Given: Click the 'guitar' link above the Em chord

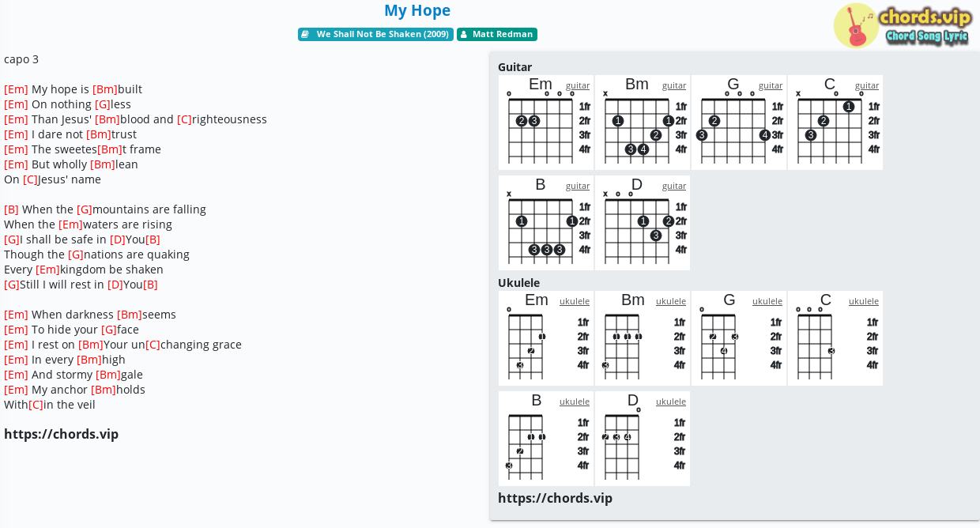Looking at the screenshot, I should tap(578, 85).
